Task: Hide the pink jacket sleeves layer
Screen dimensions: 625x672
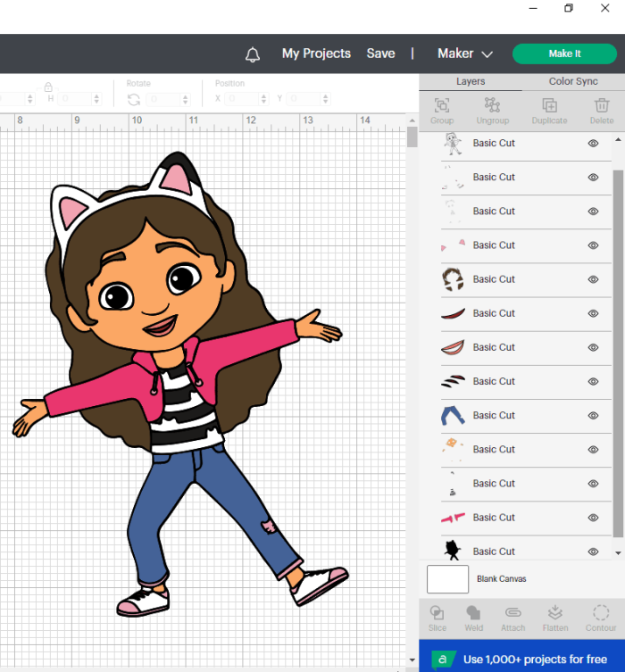Action: pos(593,518)
